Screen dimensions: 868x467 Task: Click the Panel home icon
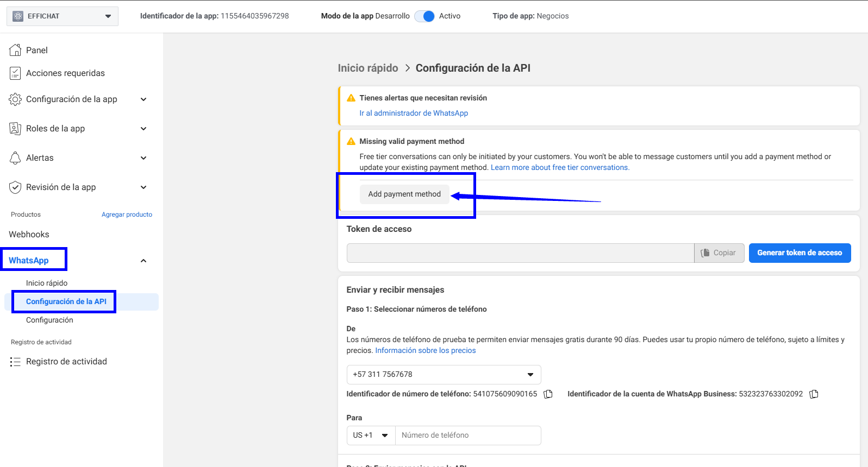(15, 50)
